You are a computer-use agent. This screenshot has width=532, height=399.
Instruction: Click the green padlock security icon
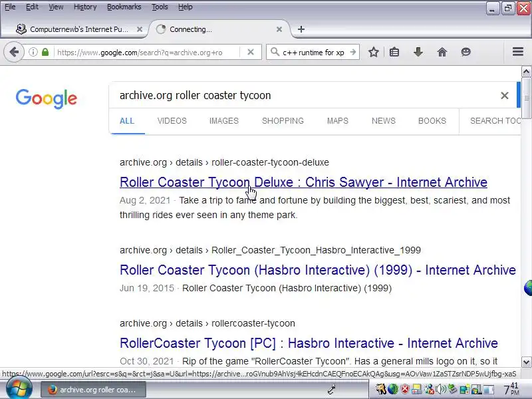pyautogui.click(x=45, y=52)
